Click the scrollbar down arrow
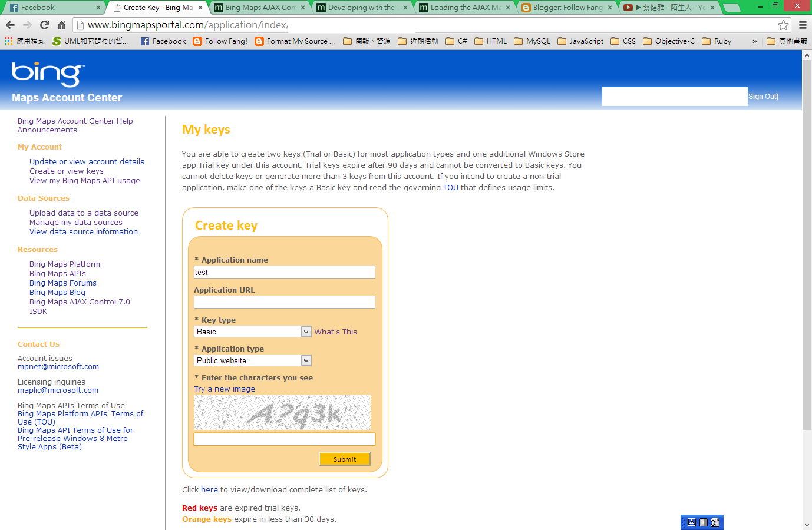 (807, 525)
